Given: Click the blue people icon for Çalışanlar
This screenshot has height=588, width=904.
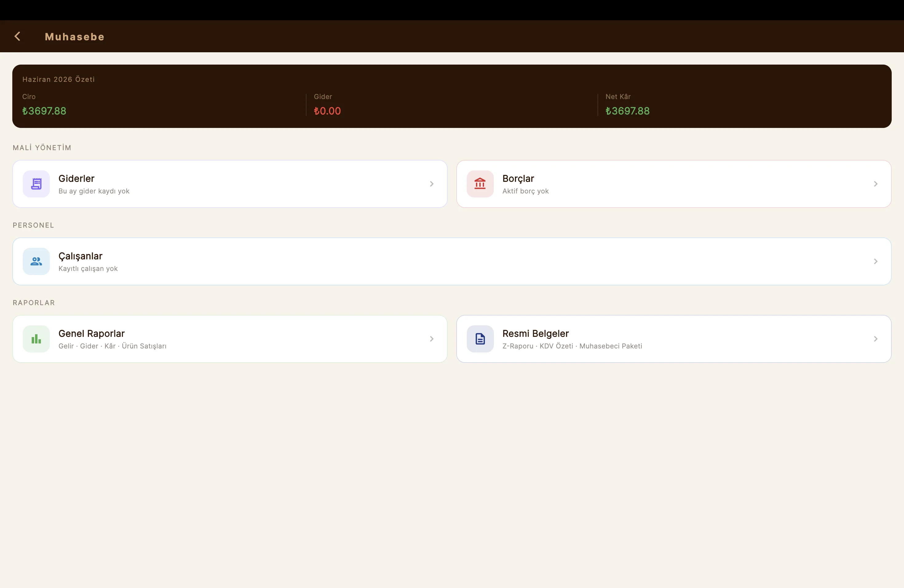Looking at the screenshot, I should pos(36,261).
